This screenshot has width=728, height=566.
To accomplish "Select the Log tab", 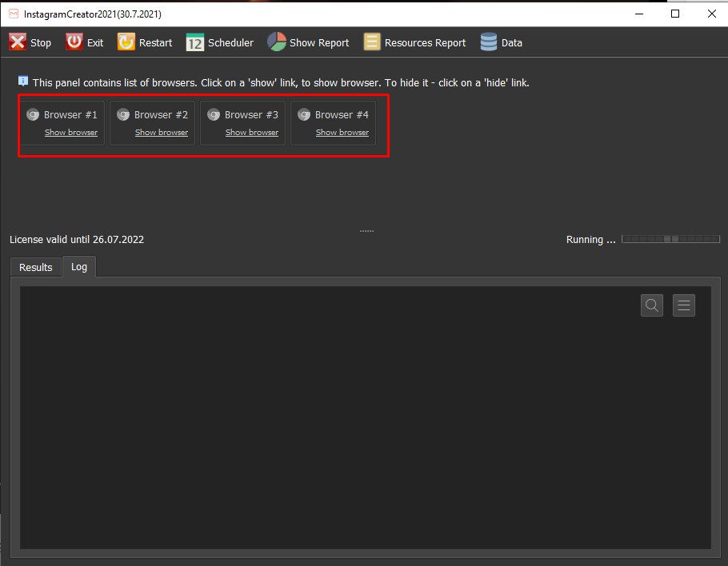I will tap(79, 267).
